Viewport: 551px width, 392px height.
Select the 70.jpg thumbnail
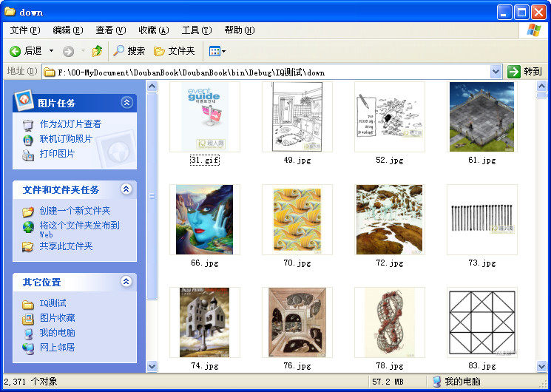pos(297,220)
